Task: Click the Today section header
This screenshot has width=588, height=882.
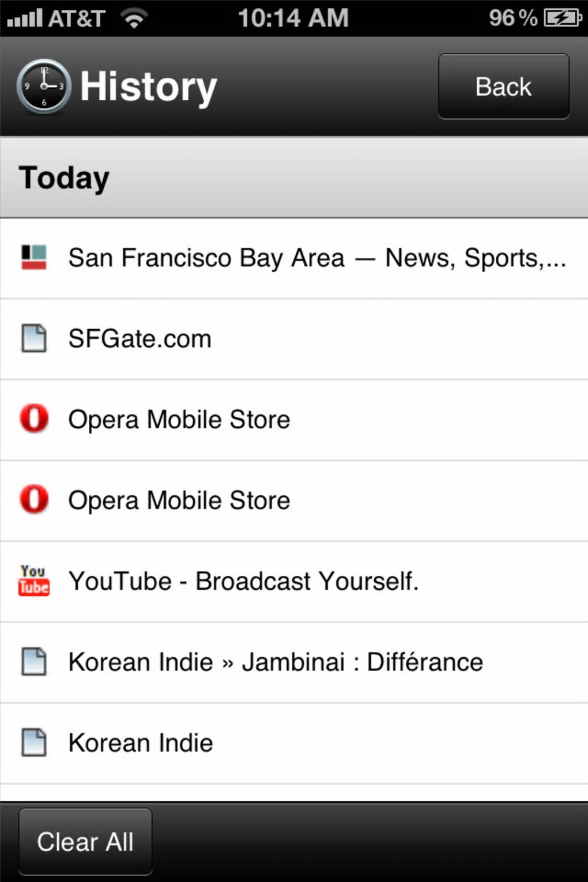Action: click(294, 178)
